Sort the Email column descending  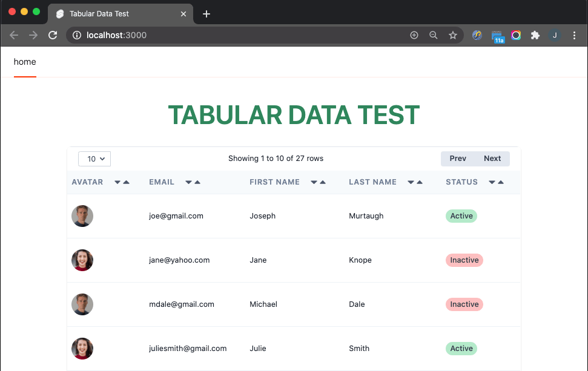coord(189,182)
